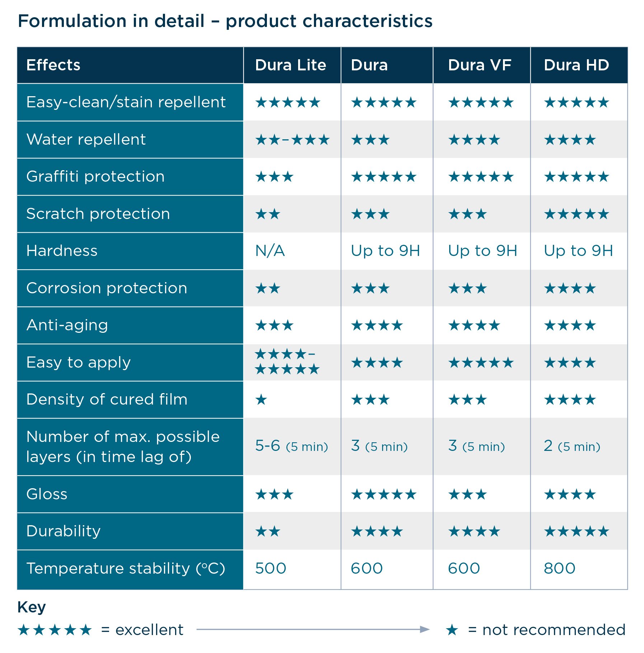Click the "N/A" Hardness value for Dura Lite

(270, 251)
